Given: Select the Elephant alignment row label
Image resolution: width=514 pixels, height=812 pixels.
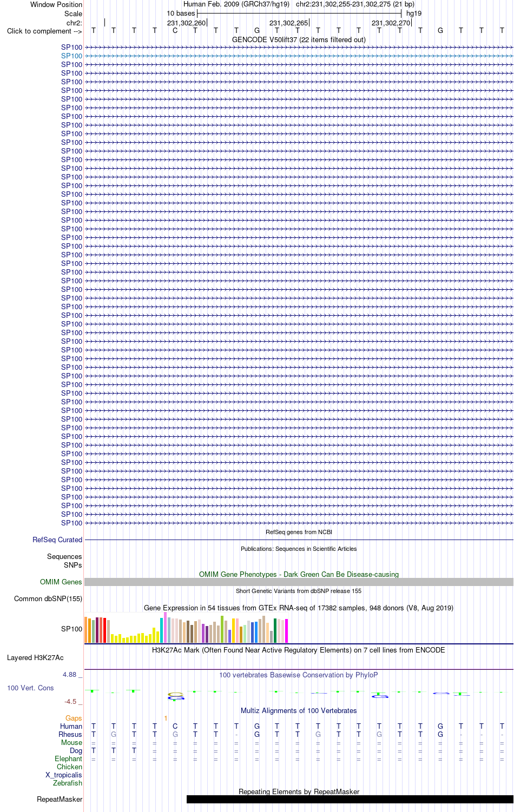Looking at the screenshot, I should [x=68, y=758].
